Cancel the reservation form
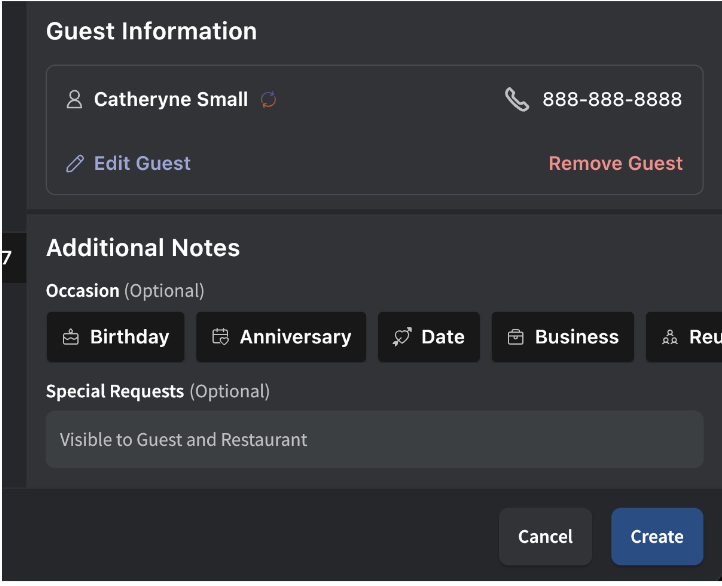 545,537
